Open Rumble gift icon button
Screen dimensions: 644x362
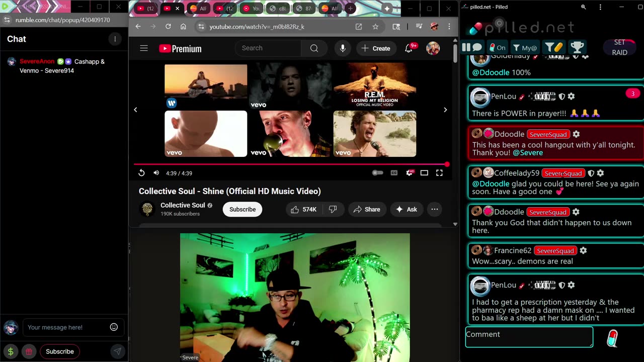click(x=29, y=351)
